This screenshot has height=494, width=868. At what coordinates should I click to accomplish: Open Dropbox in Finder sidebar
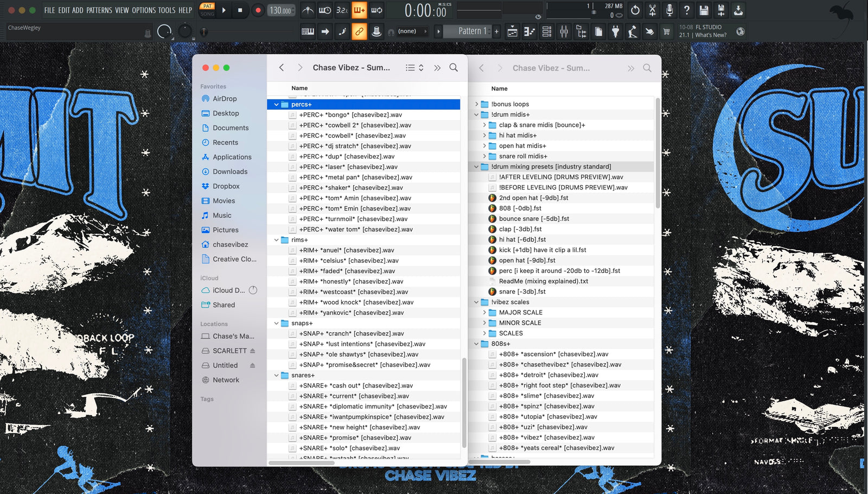(226, 186)
